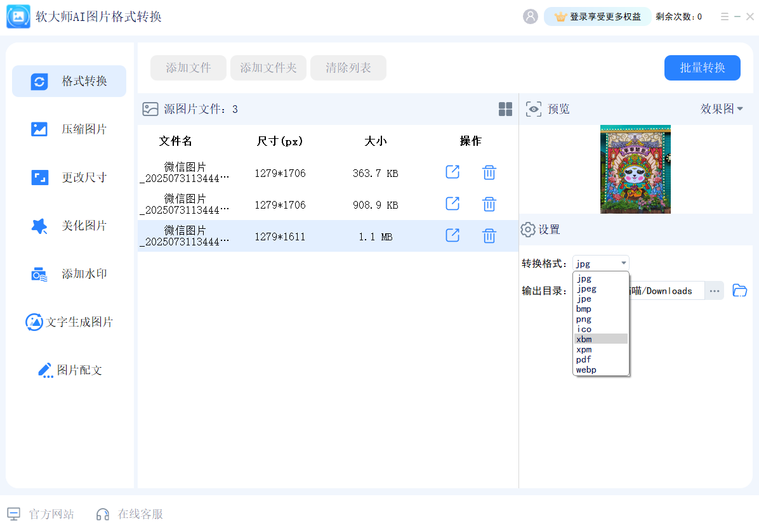Click the 在线客服 headset icon
The height and width of the screenshot is (532, 759).
102,514
